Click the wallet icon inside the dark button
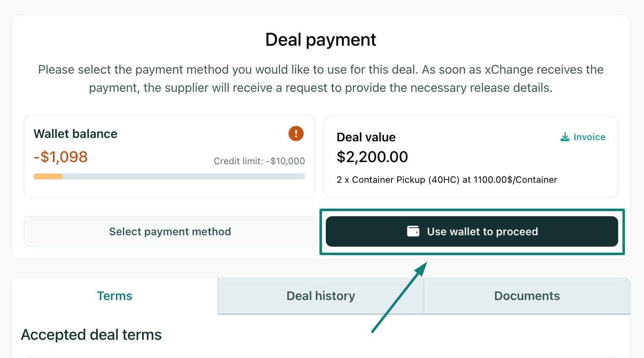The height and width of the screenshot is (358, 644). pyautogui.click(x=414, y=231)
